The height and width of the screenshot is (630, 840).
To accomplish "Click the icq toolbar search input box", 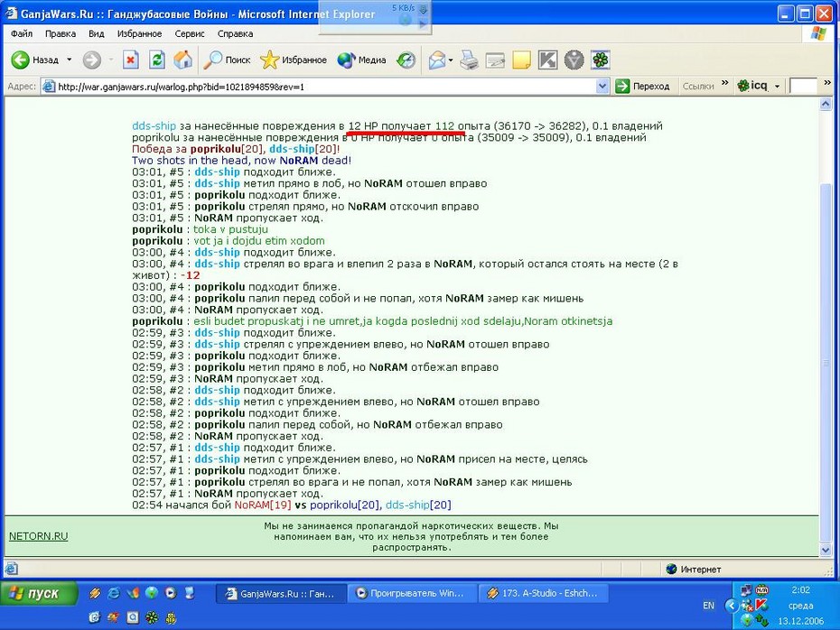I will pyautogui.click(x=803, y=86).
